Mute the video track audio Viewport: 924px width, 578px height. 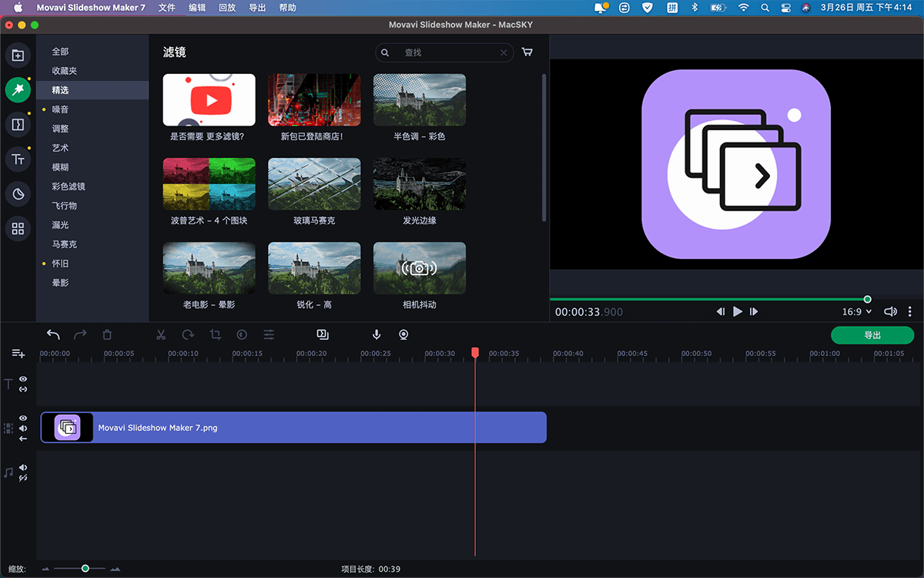23,428
